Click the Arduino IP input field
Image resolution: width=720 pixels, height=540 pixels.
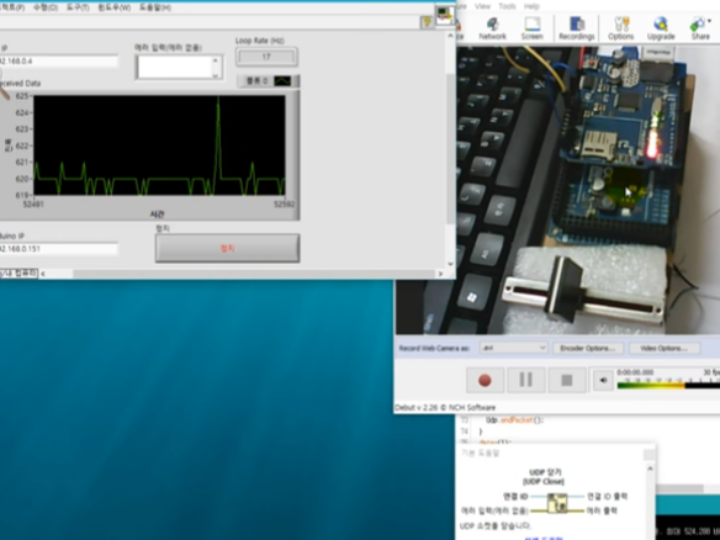[58, 249]
